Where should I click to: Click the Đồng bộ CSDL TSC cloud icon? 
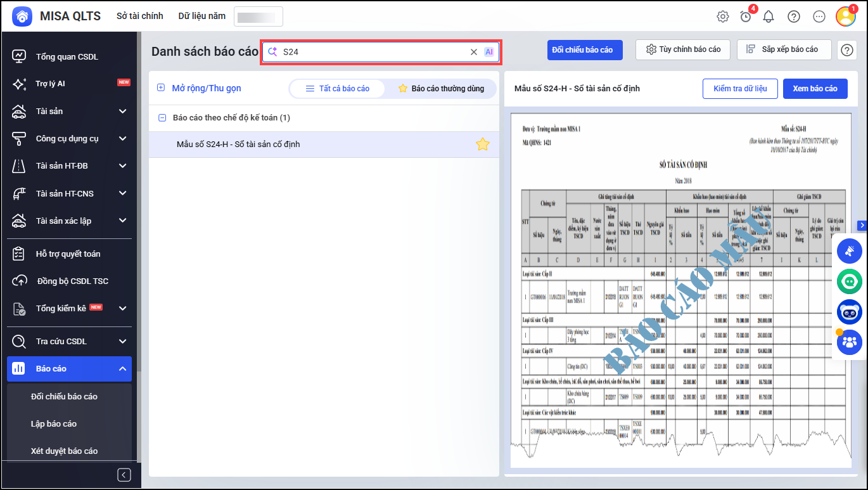coord(19,281)
